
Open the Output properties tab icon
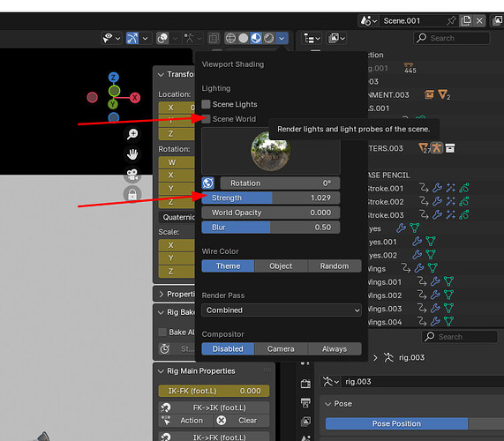pos(305,402)
